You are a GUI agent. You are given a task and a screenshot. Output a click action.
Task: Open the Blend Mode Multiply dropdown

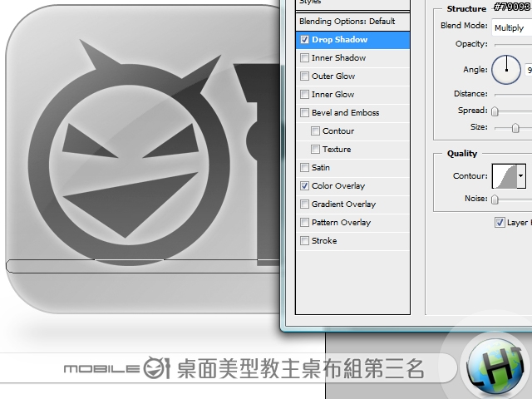click(512, 27)
